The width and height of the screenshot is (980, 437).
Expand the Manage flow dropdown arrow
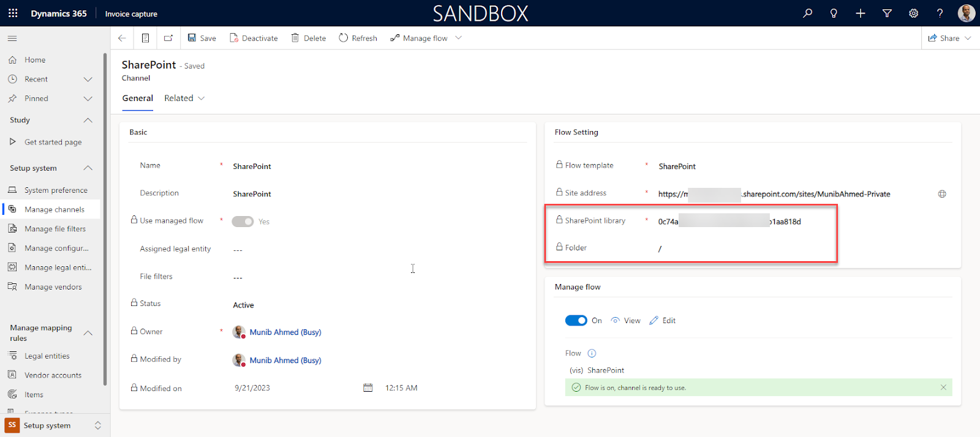pos(458,38)
